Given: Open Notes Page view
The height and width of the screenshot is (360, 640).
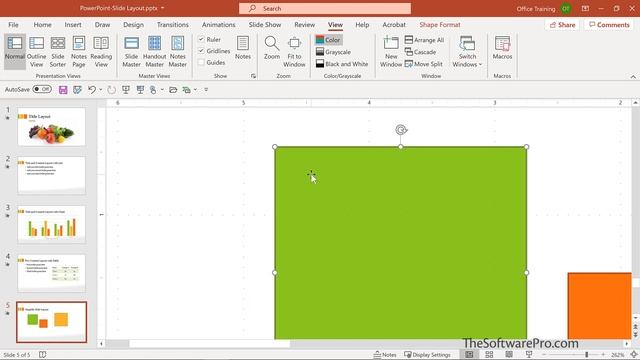Looking at the screenshot, I should point(79,51).
